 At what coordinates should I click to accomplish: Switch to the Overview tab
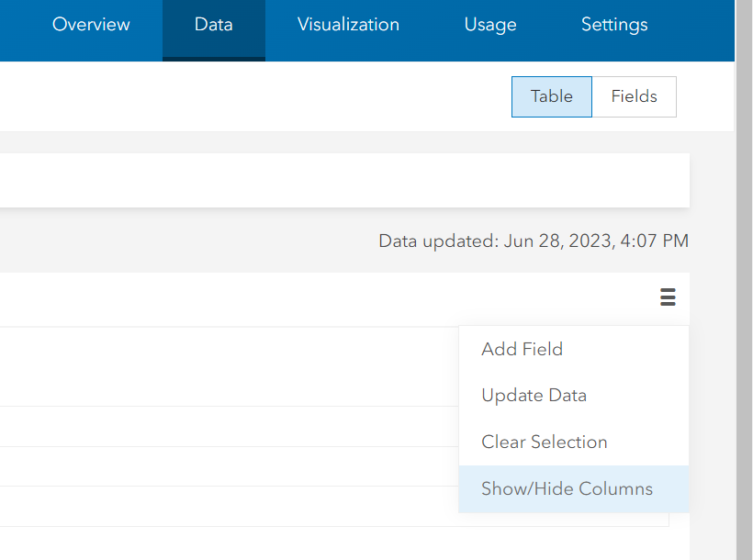click(91, 25)
